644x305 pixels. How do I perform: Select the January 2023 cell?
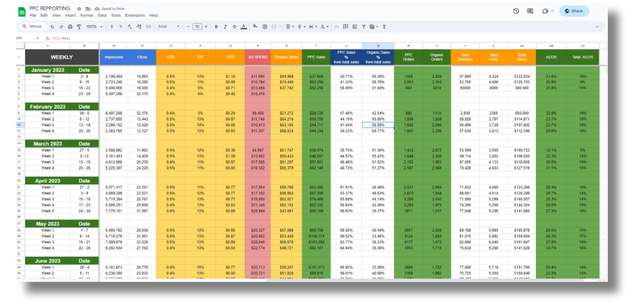pos(47,70)
